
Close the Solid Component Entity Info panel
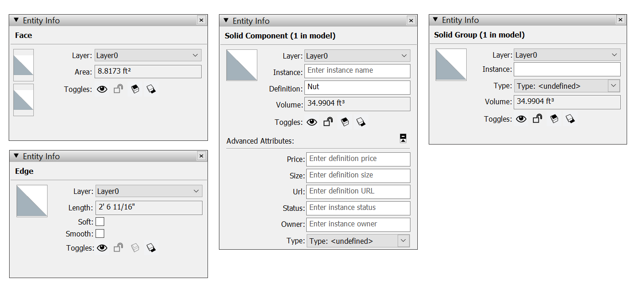tap(411, 21)
